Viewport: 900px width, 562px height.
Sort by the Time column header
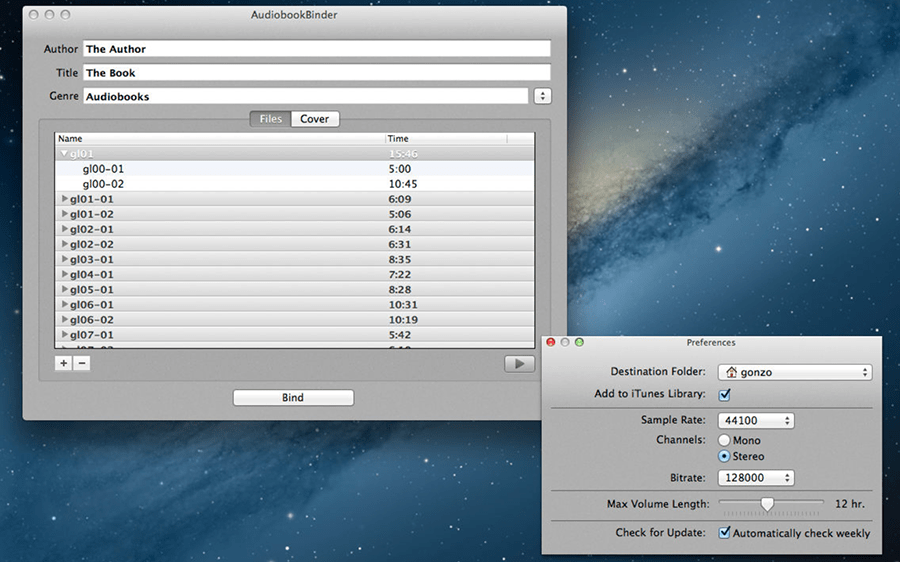click(446, 138)
